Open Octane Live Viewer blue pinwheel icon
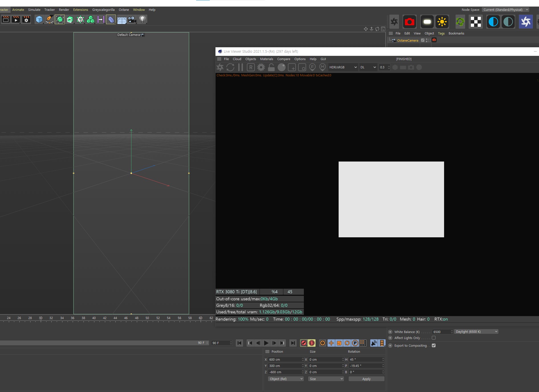The height and width of the screenshot is (392, 539). (526, 22)
